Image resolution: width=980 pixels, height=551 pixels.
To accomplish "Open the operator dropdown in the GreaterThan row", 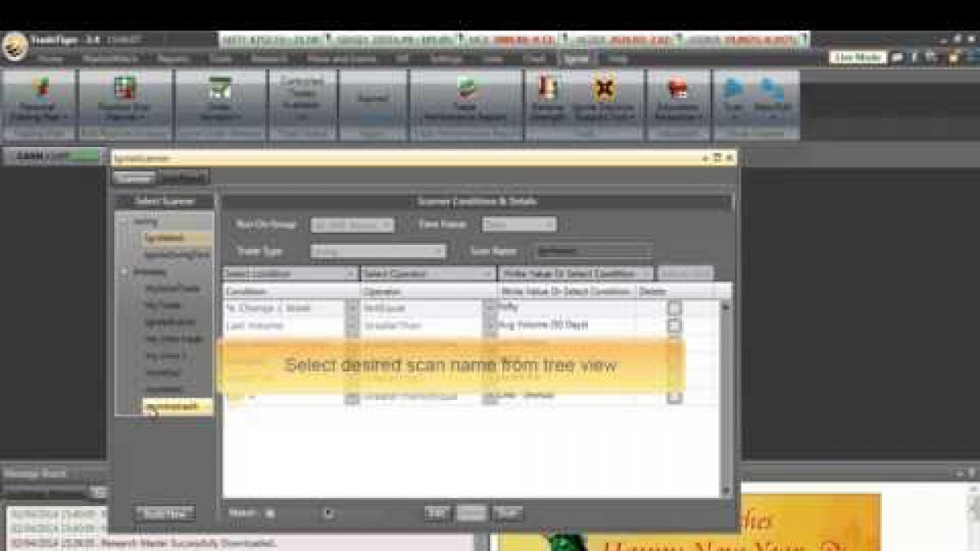I will point(490,326).
